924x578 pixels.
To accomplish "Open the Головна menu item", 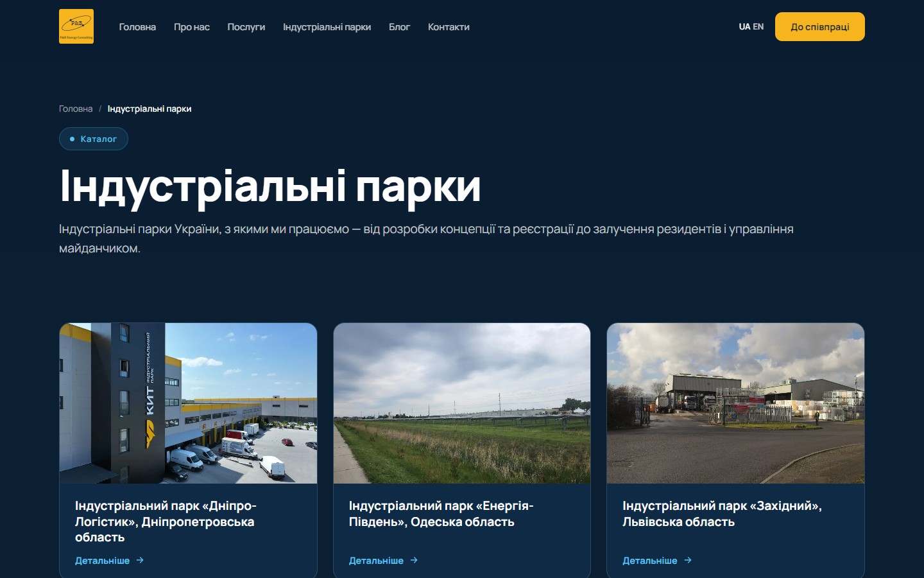I will click(x=137, y=27).
